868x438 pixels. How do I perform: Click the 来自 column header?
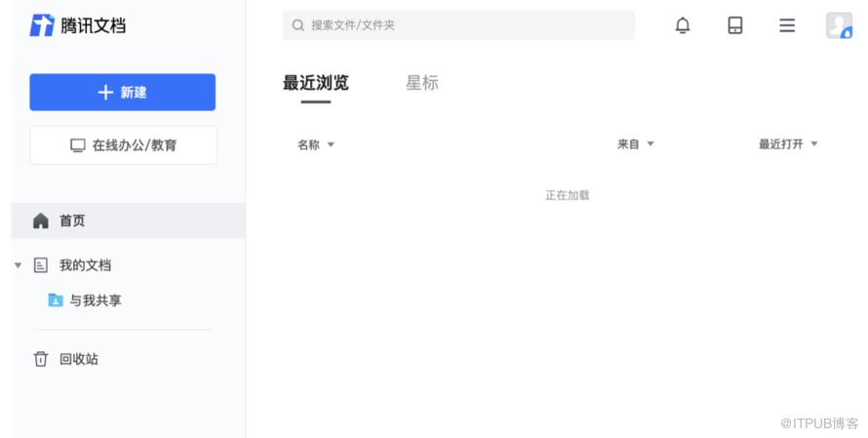[x=628, y=144]
